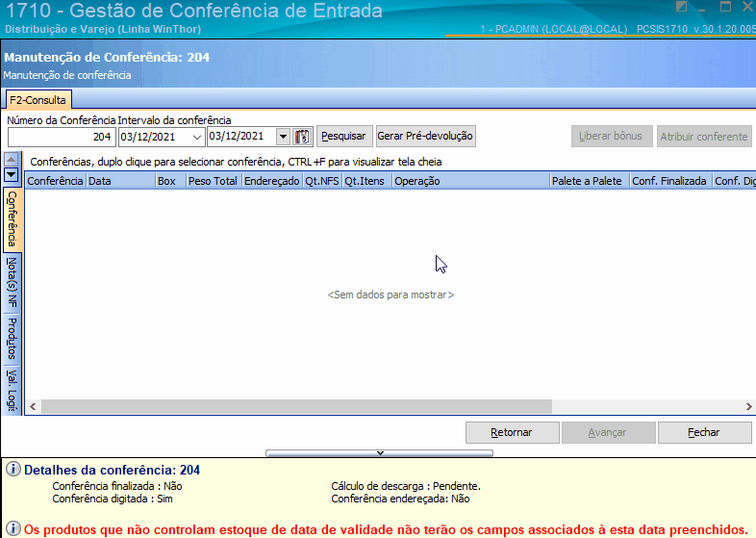Screen dimensions: 756x538
Task: Click the Operação column header
Action: click(x=470, y=181)
